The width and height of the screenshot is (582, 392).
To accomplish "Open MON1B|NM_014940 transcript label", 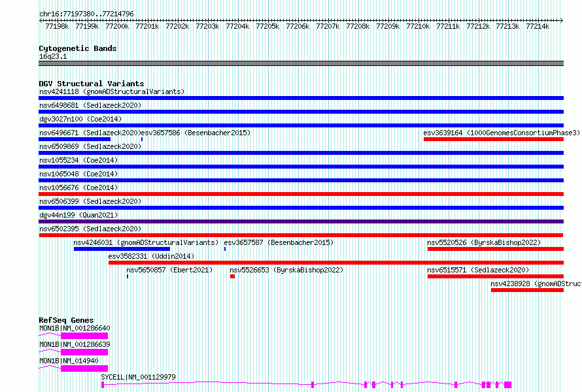I will coord(69,361).
